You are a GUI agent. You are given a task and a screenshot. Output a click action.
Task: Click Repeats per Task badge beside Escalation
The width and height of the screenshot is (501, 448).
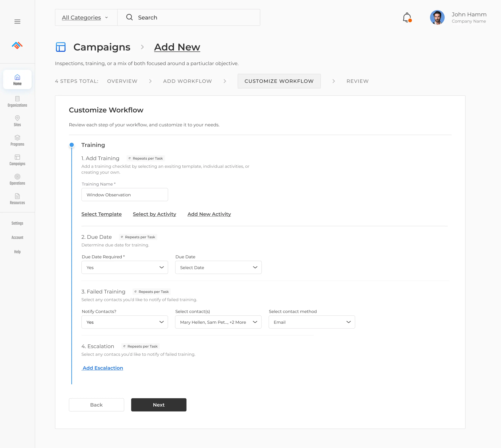pyautogui.click(x=141, y=346)
